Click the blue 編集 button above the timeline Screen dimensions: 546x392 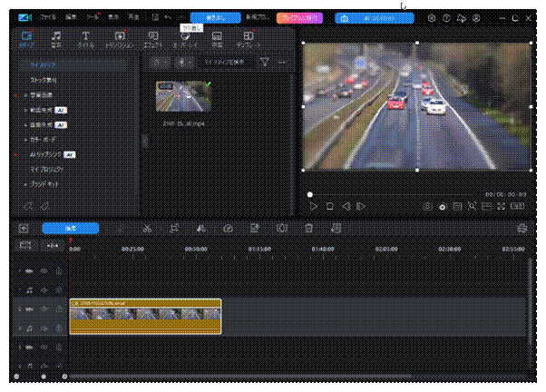point(71,229)
